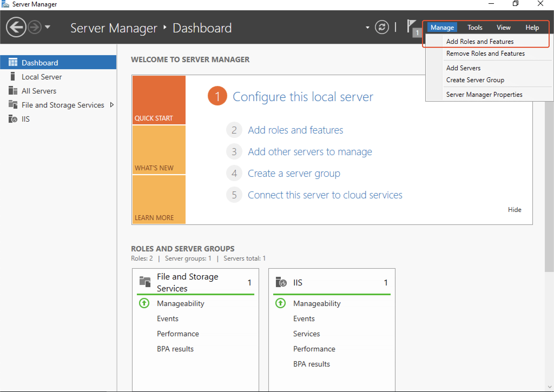554x392 pixels.
Task: Click the All Servers icon
Action: click(x=13, y=90)
